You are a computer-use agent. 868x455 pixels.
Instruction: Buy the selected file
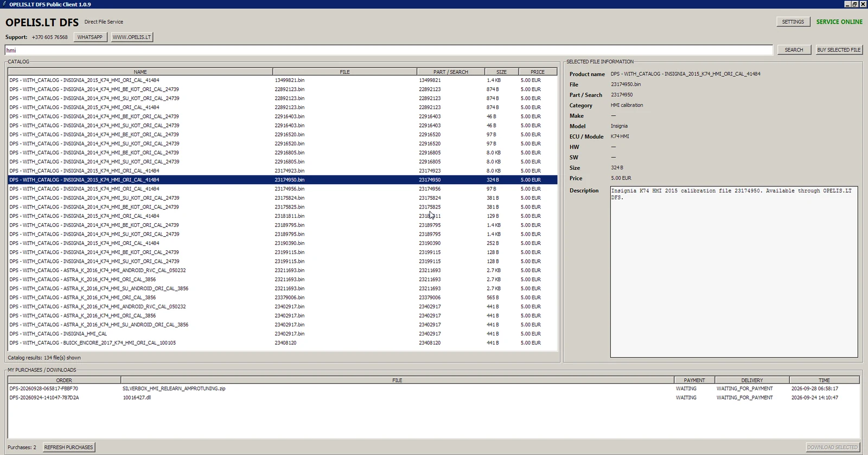tap(839, 49)
